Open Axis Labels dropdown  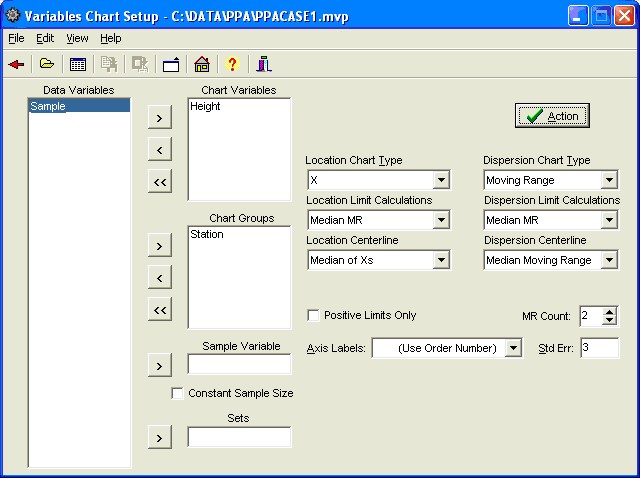coord(513,348)
